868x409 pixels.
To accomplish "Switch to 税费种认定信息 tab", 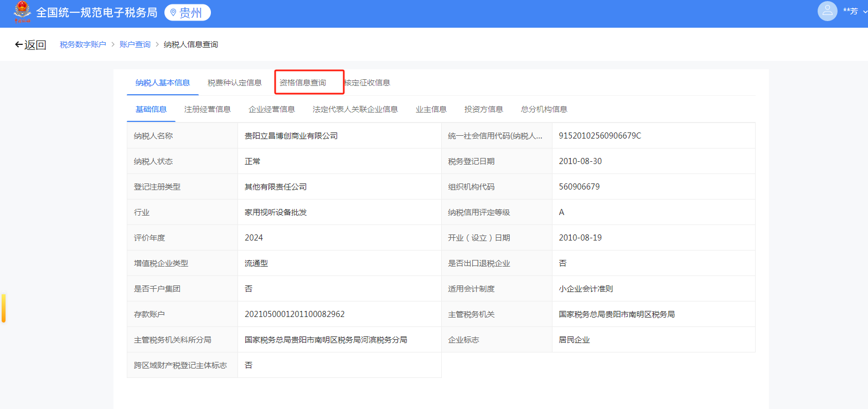I will point(235,83).
